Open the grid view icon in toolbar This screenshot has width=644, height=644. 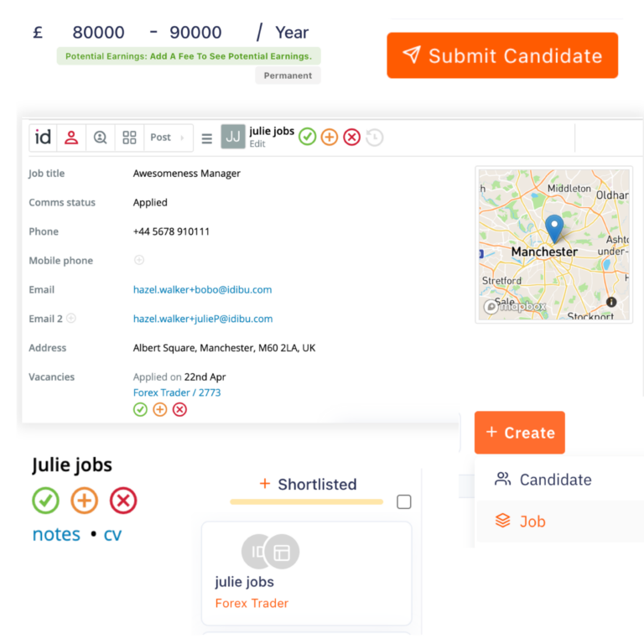(x=129, y=138)
